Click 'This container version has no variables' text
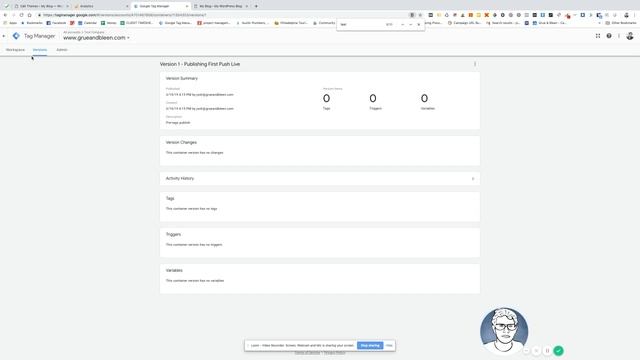This screenshot has height=360, width=640. (195, 281)
